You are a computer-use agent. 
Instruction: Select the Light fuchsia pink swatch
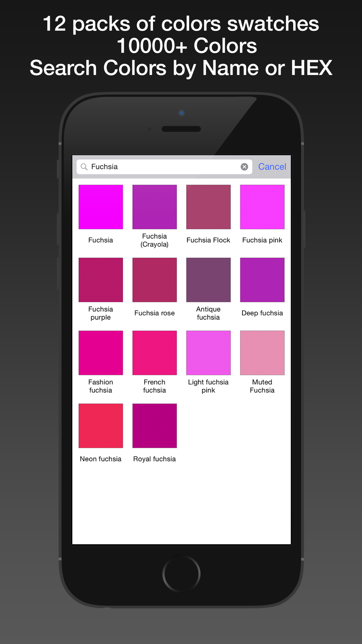point(209,353)
